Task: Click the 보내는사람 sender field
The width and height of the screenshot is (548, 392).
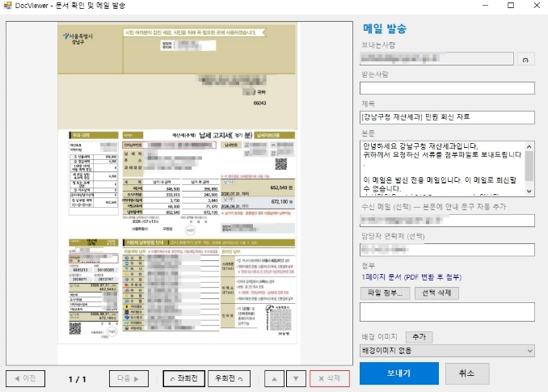Action: [436, 59]
